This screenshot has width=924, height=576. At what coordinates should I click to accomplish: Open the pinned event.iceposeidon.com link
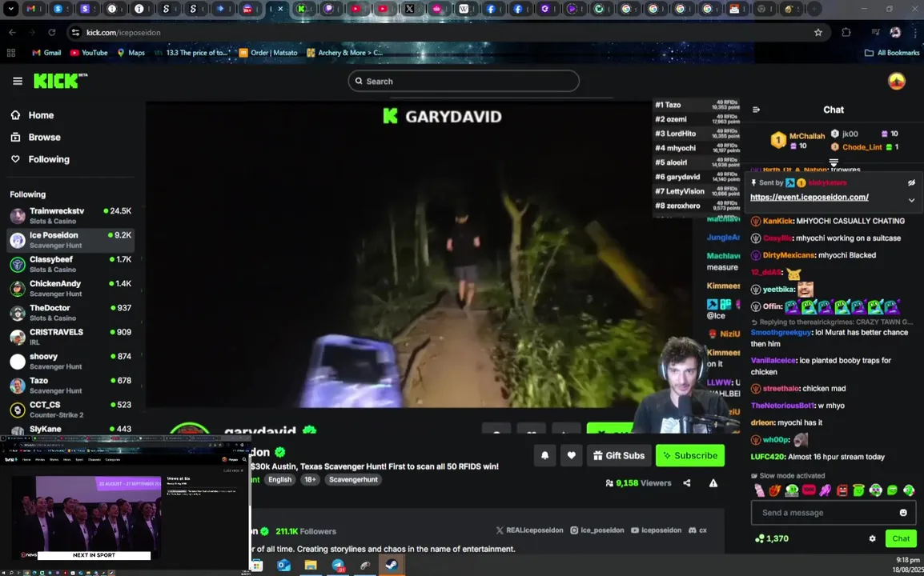tap(809, 198)
